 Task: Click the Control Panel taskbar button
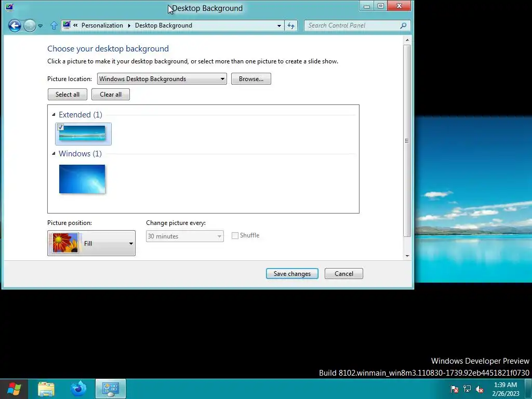tap(111, 389)
